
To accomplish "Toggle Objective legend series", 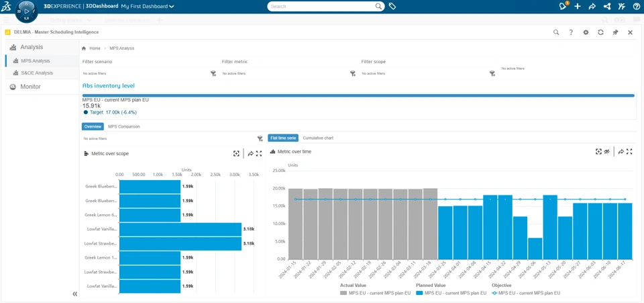I will (x=526, y=293).
